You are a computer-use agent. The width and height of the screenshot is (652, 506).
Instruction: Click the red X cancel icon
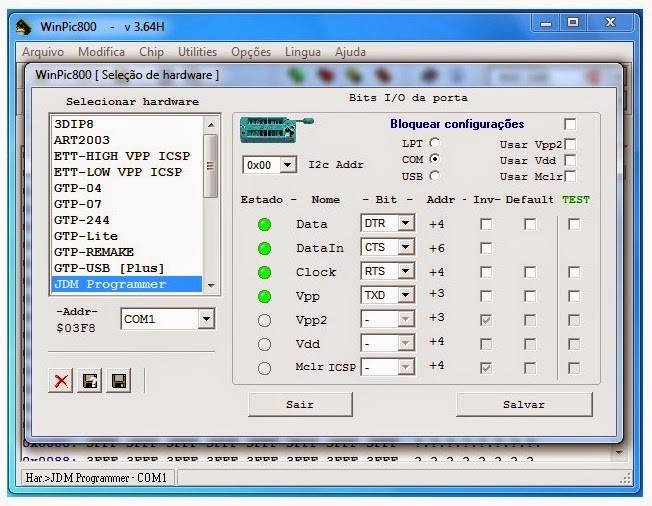pyautogui.click(x=61, y=380)
